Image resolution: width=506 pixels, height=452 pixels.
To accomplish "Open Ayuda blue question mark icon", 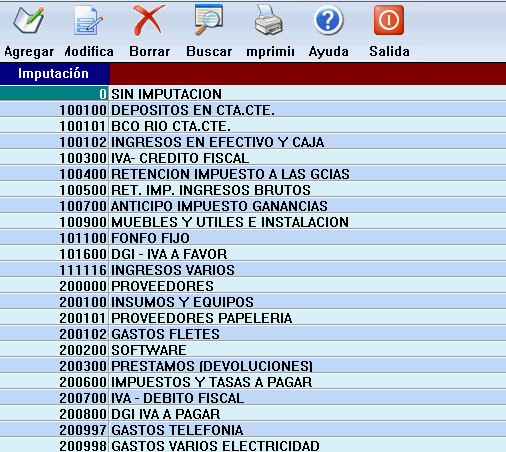I will pyautogui.click(x=328, y=21).
